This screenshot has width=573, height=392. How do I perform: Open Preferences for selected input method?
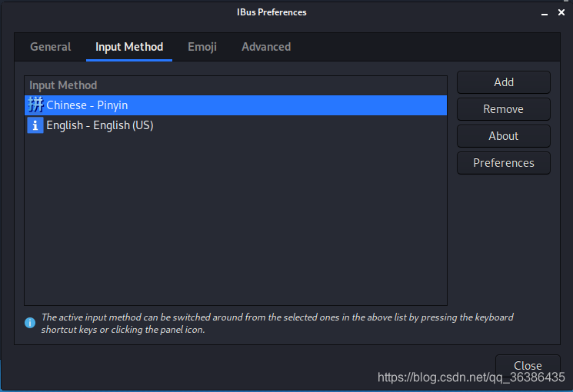pos(504,163)
